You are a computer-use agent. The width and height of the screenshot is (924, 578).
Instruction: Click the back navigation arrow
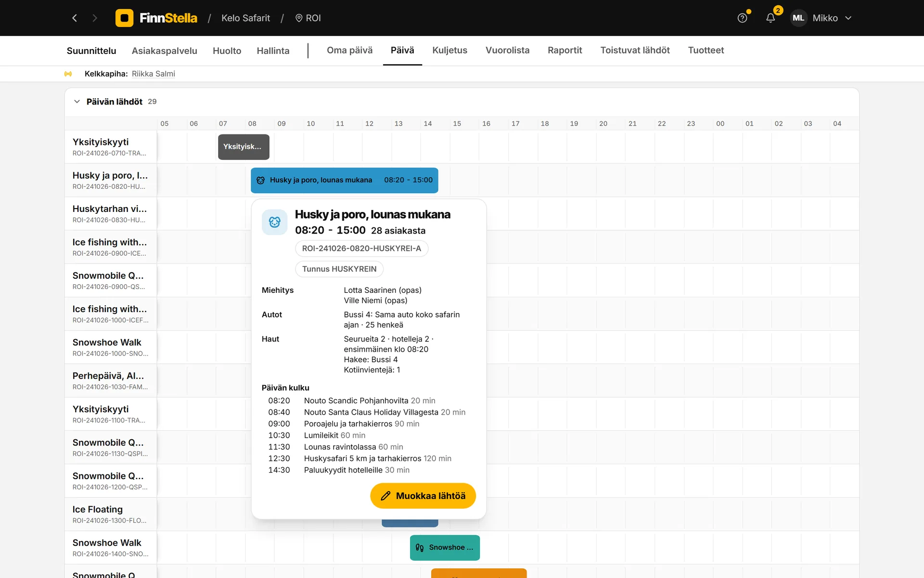[75, 18]
